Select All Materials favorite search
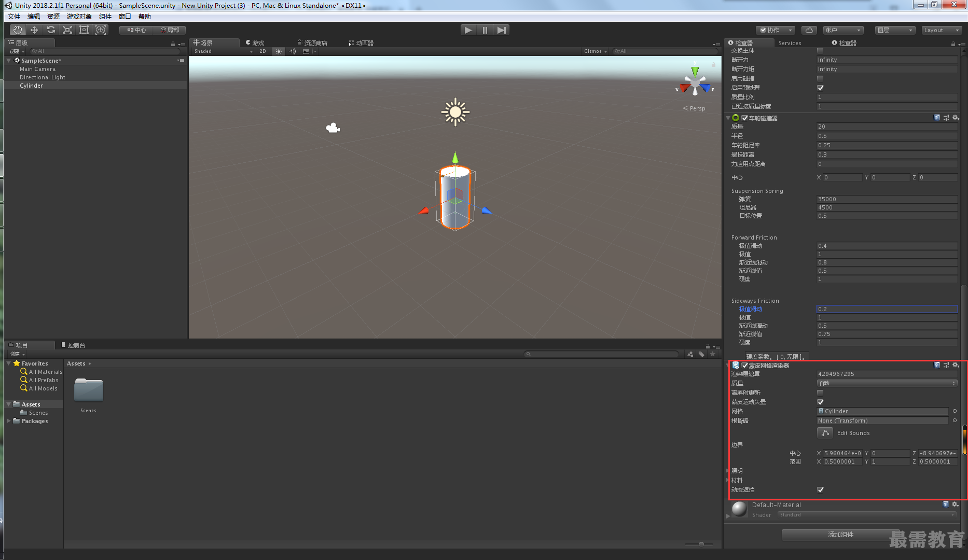Viewport: 968px width, 560px height. [42, 372]
